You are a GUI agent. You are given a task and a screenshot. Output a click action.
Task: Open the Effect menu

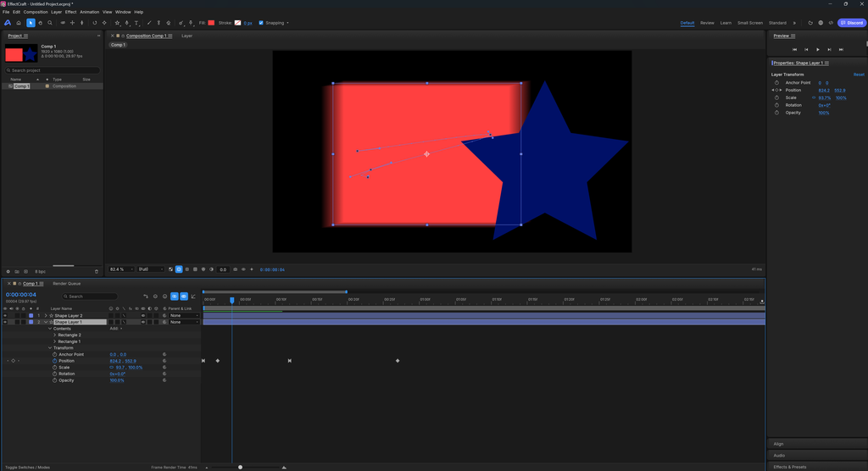click(x=71, y=12)
